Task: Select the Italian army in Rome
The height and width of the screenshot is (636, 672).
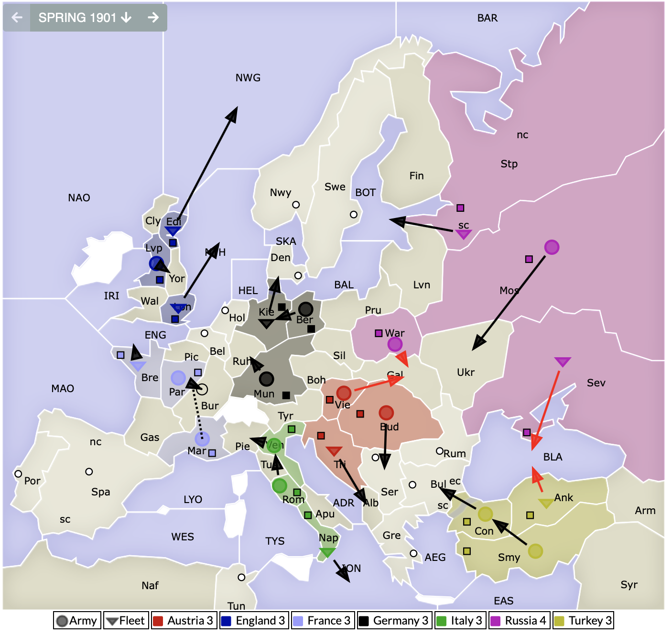Action: (x=279, y=486)
